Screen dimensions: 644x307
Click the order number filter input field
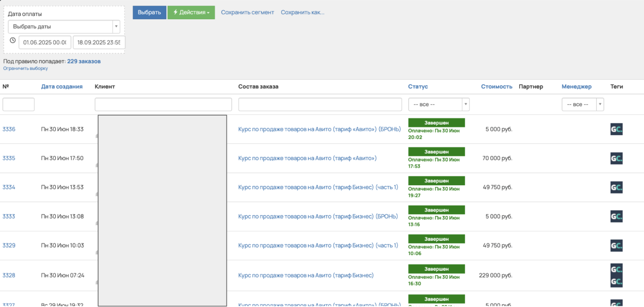coord(19,104)
